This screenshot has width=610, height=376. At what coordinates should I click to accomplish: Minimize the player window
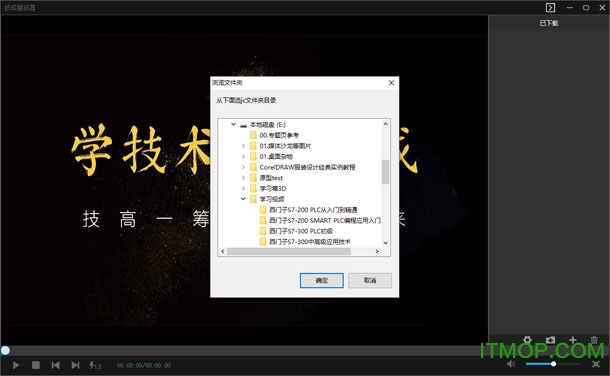(x=570, y=7)
